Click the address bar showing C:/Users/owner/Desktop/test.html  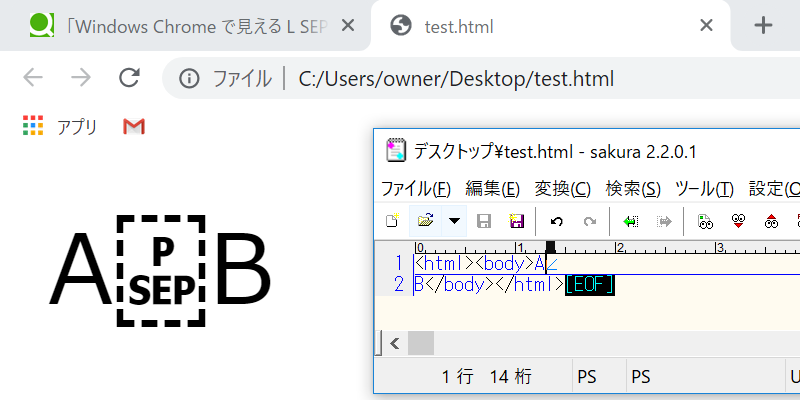[x=456, y=79]
